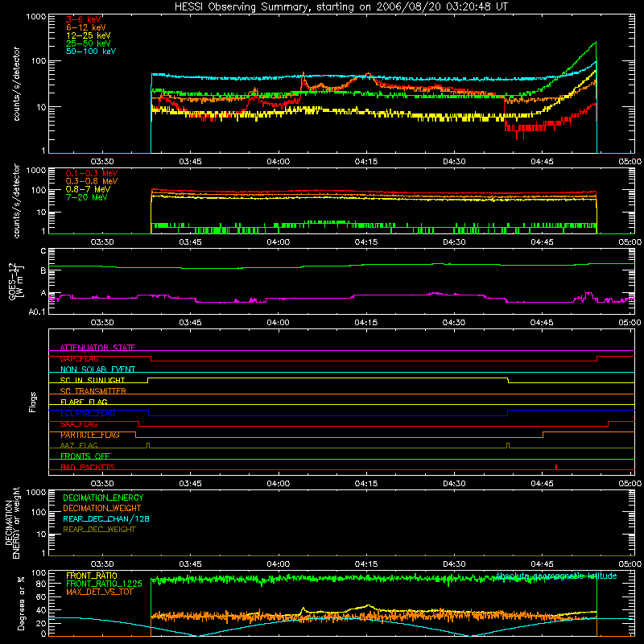Click the green 25-50 keV peak near 04:54
Screen dimensions: 644x644
coord(595,43)
